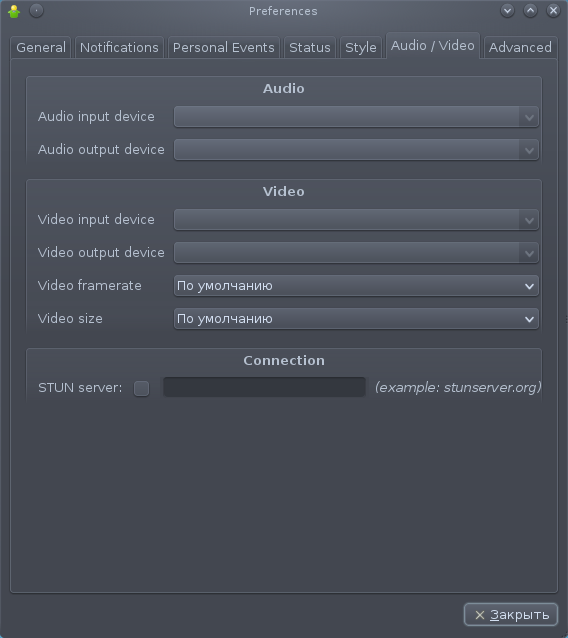This screenshot has height=638, width=568.
Task: Click the Connection group heading
Action: pos(284,361)
